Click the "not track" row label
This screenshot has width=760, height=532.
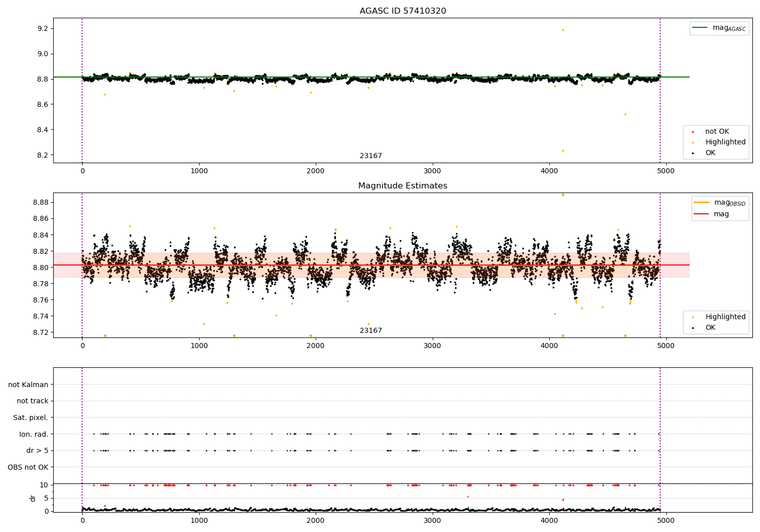(32, 401)
